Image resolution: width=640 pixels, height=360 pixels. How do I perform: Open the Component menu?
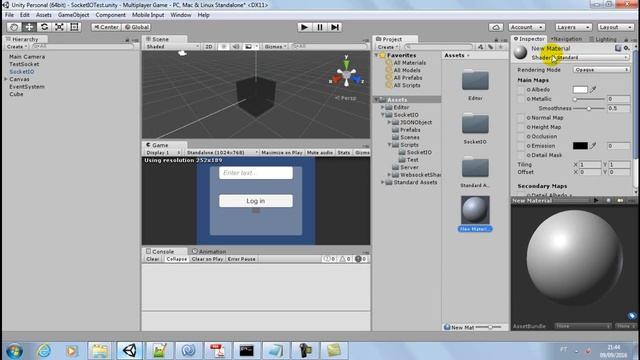110,15
